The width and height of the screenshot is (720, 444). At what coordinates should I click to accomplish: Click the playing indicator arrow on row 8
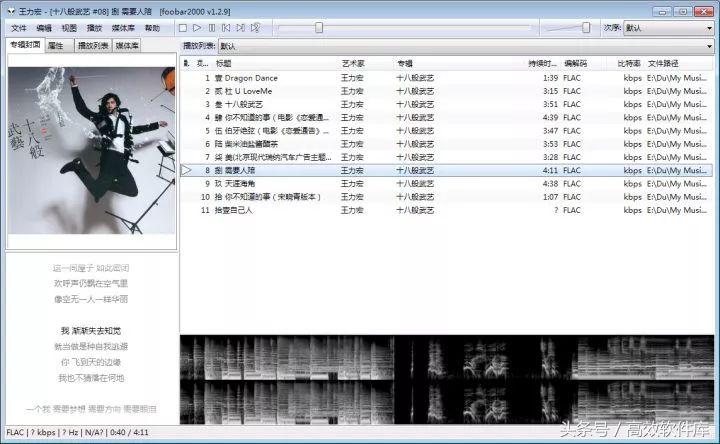click(186, 170)
